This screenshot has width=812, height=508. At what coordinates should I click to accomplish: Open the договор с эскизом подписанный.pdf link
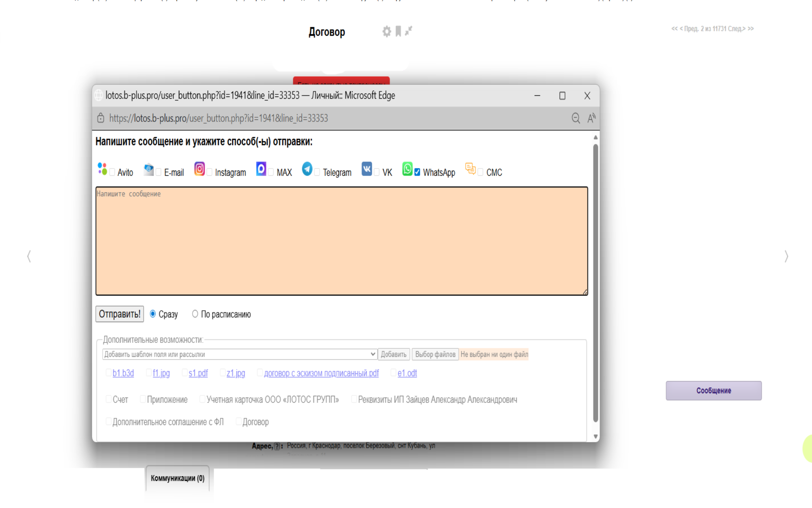click(321, 373)
